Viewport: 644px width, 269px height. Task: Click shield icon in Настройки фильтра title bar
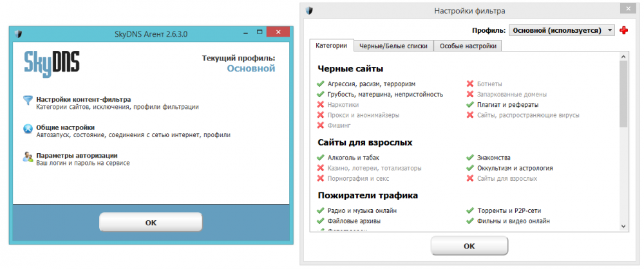[x=309, y=11]
